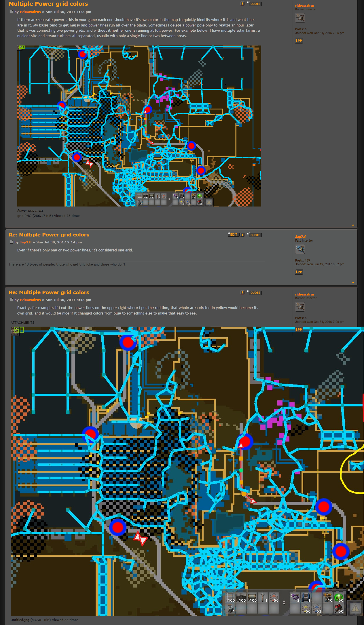
Task: Click the post icon beside Jap2.0's byline
Action: 11,242
